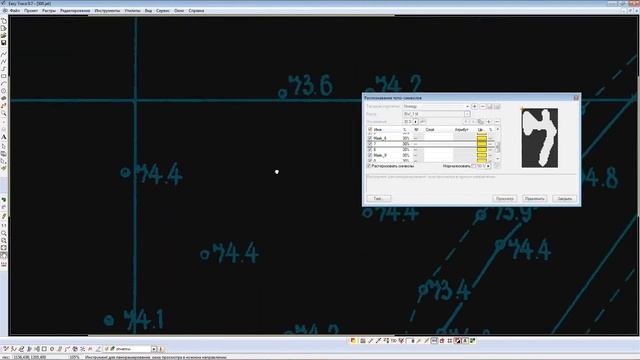Open the Сервис menu
Viewport: 640px width, 360px height.
pyautogui.click(x=162, y=11)
